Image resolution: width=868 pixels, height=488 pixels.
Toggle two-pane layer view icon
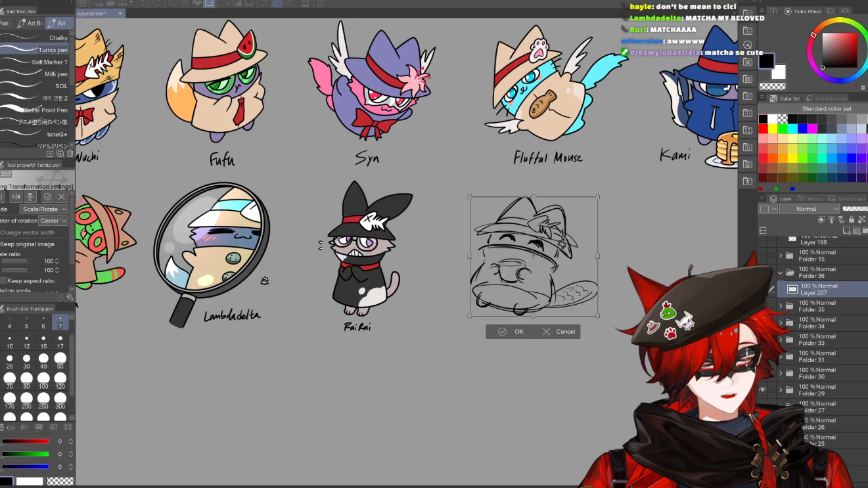click(x=763, y=231)
